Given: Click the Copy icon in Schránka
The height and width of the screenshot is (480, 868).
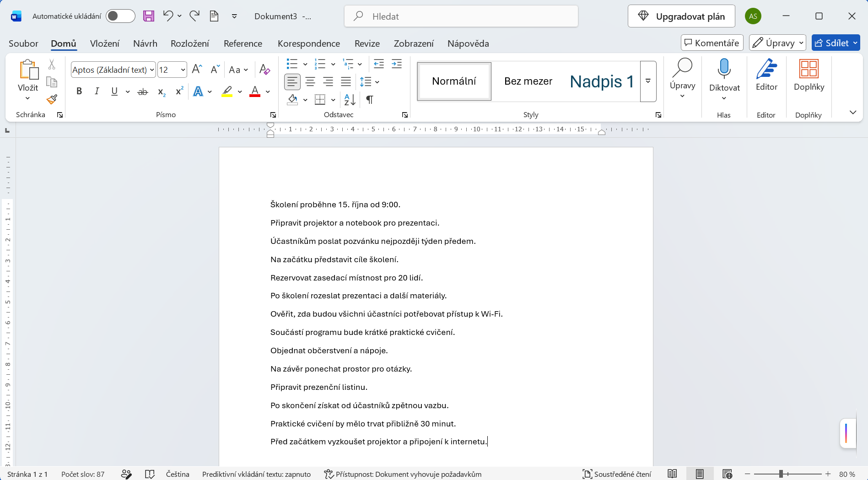Looking at the screenshot, I should [x=52, y=82].
